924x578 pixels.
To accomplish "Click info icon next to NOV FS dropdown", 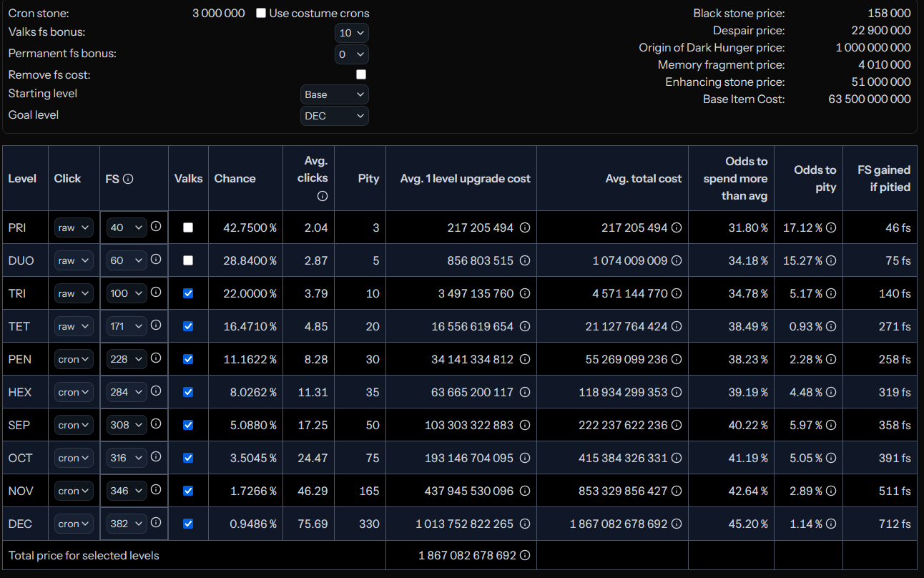I will pyautogui.click(x=156, y=490).
